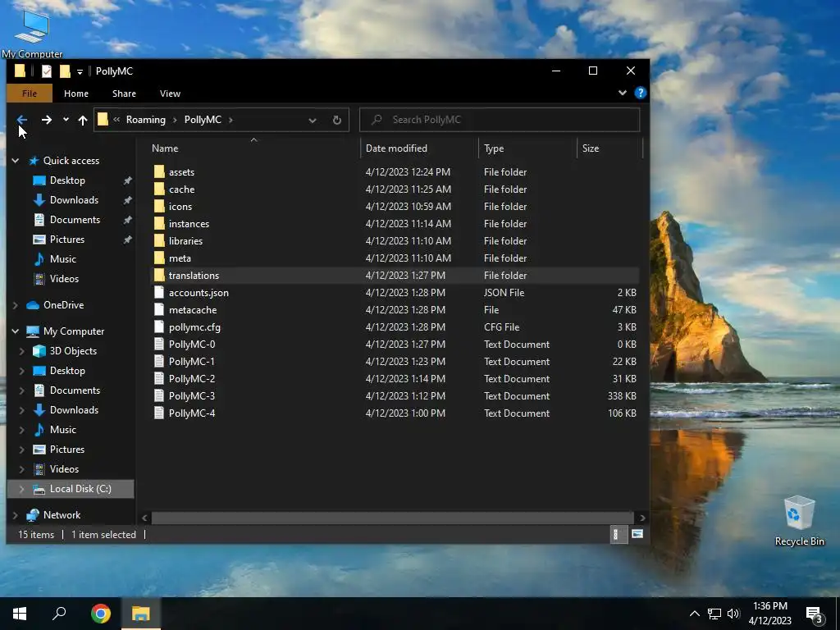Viewport: 840px width, 630px height.
Task: Open taskbar Search magnifier
Action: tap(59, 614)
